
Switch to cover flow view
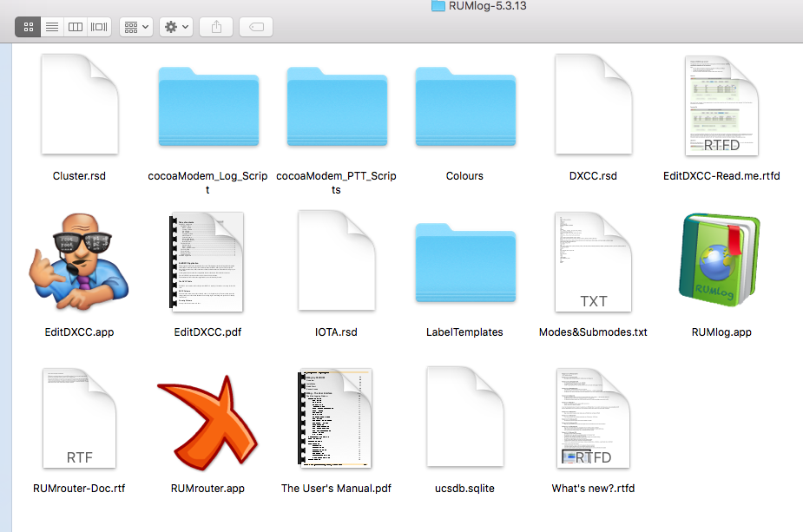pos(99,27)
